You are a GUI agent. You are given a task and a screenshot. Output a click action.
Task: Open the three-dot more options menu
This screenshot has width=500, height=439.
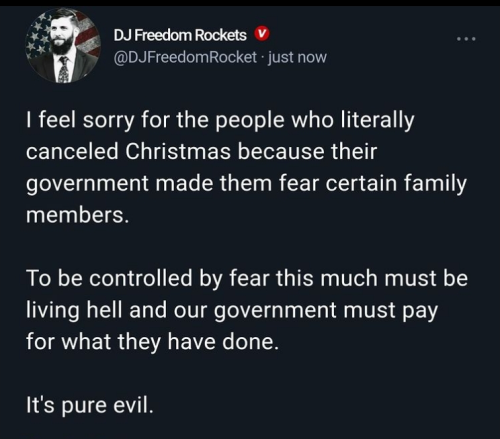[x=466, y=39]
